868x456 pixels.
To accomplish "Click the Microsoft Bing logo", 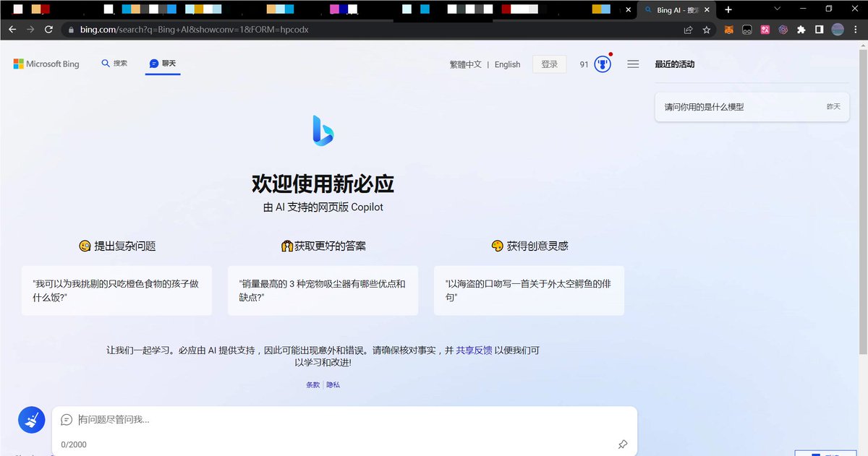I will (x=46, y=64).
